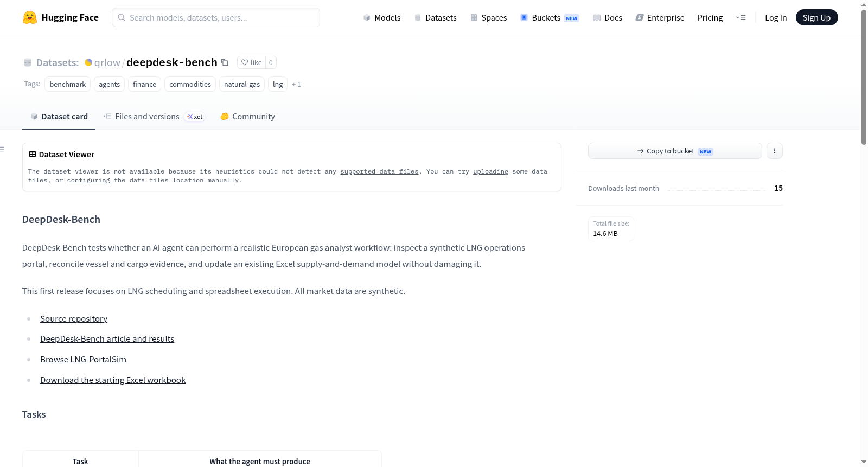Click the deepdesk-bench dataset title
Image resolution: width=868 pixels, height=467 pixels.
click(172, 62)
